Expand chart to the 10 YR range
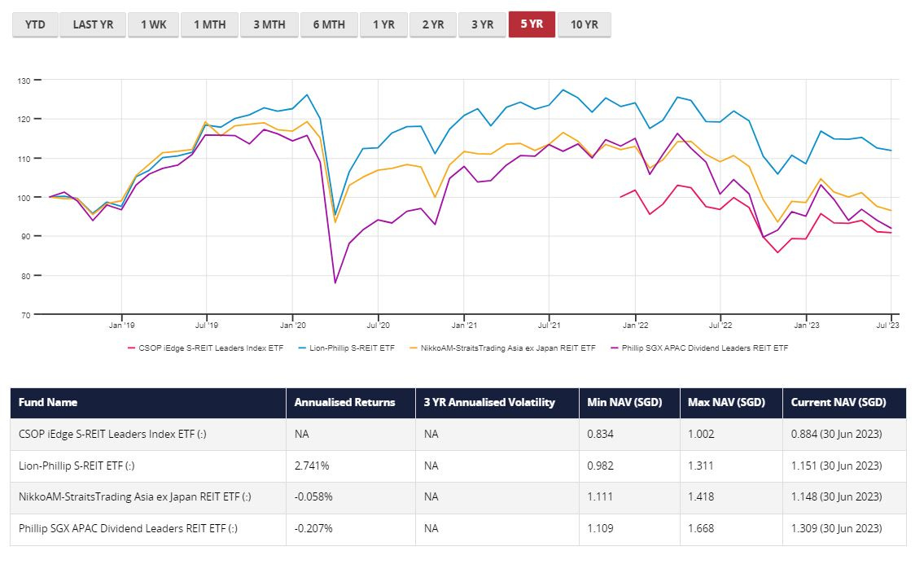The image size is (924, 564). coord(584,24)
